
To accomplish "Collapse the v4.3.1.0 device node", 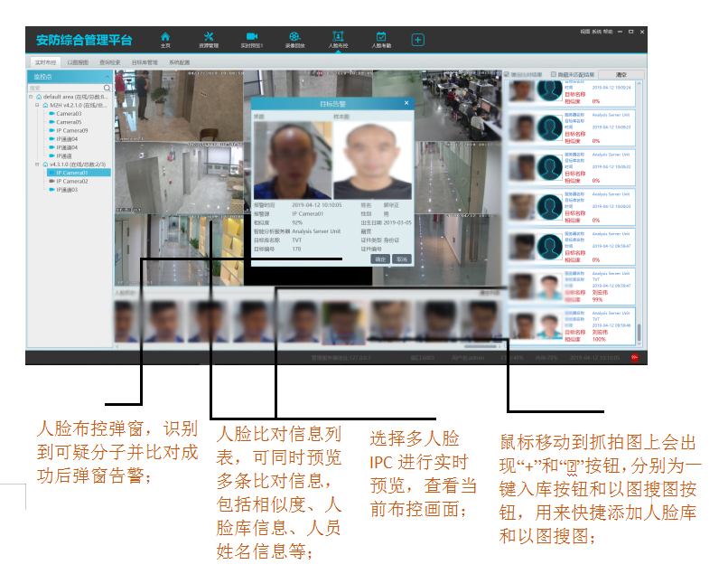I will 38,164.
